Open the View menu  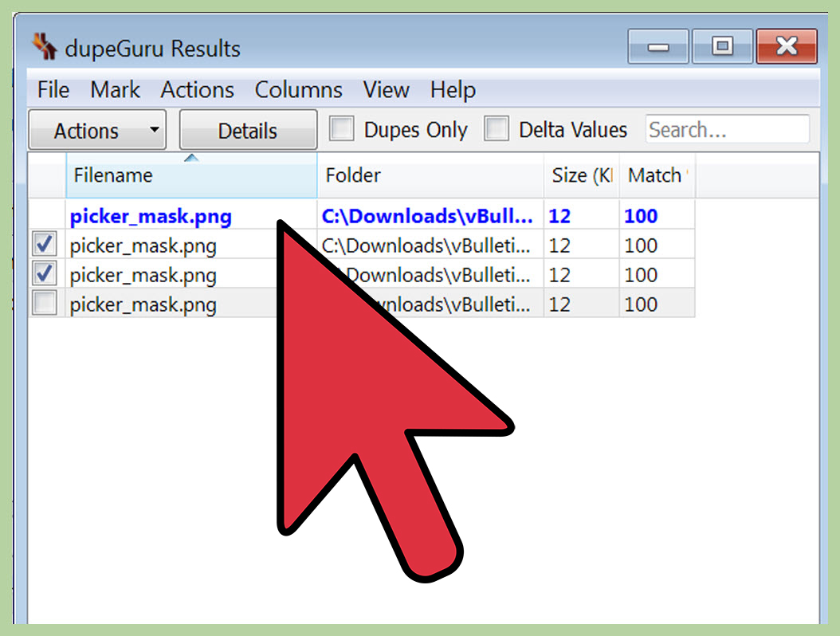pyautogui.click(x=386, y=90)
